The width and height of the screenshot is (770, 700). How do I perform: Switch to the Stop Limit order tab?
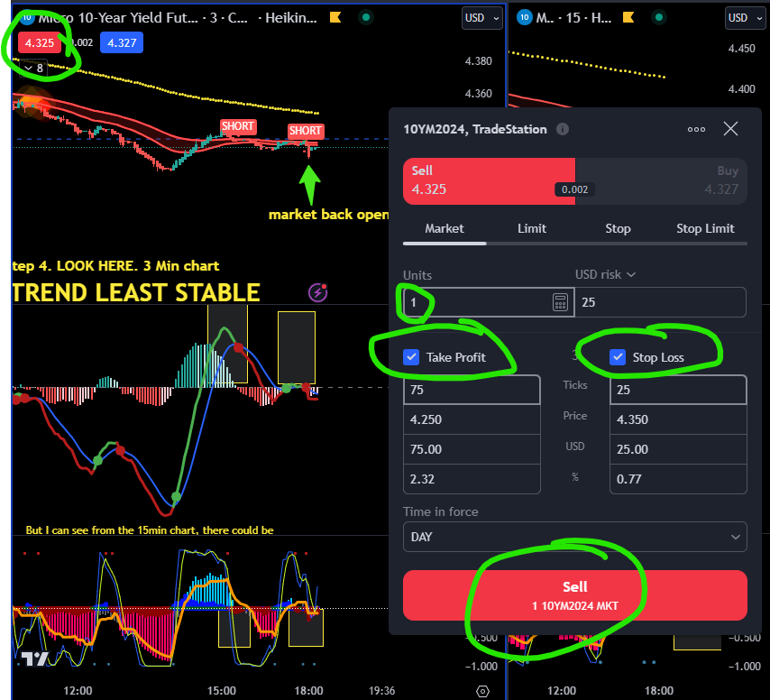tap(705, 228)
